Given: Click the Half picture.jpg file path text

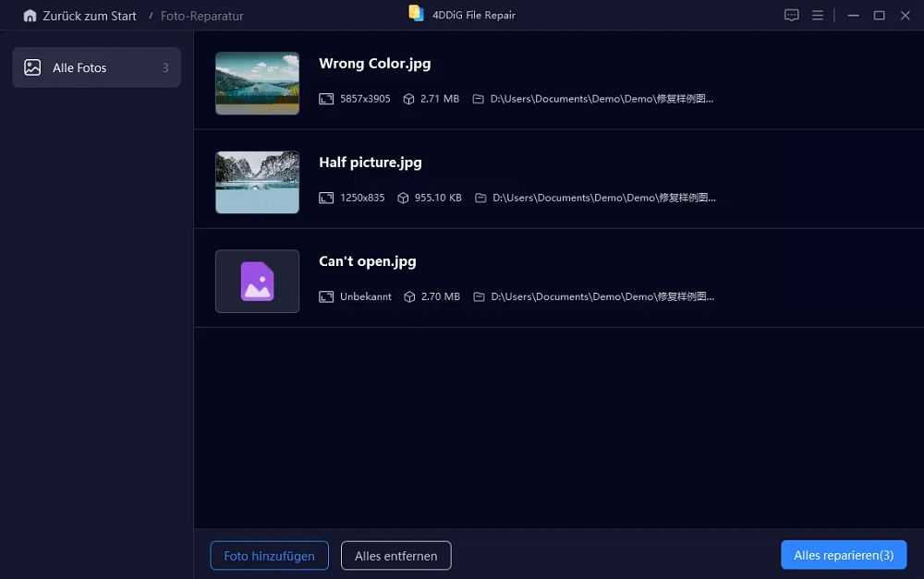Looking at the screenshot, I should point(604,198).
